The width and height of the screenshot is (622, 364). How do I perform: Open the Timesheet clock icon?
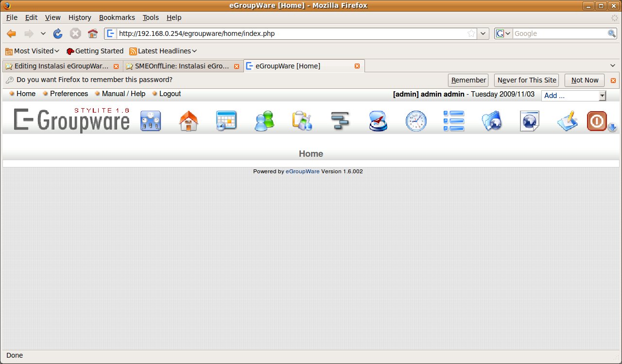(x=416, y=121)
